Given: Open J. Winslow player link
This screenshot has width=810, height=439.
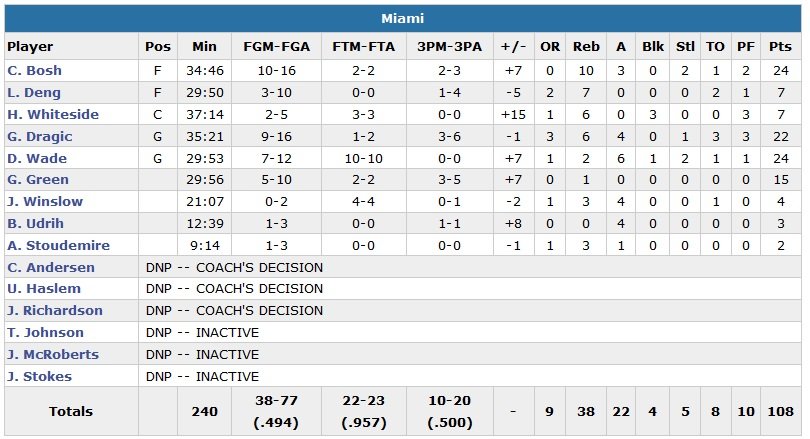Looking at the screenshot, I should (45, 202).
